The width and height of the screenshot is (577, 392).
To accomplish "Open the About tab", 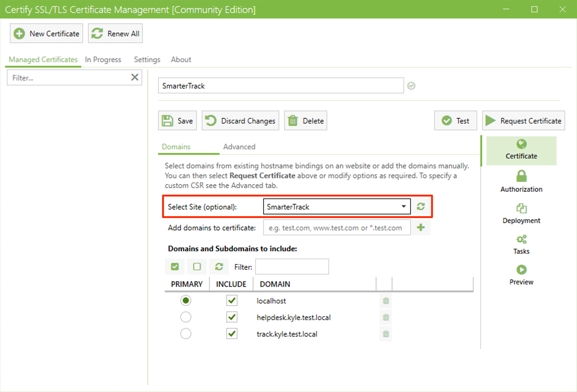I will pyautogui.click(x=181, y=60).
